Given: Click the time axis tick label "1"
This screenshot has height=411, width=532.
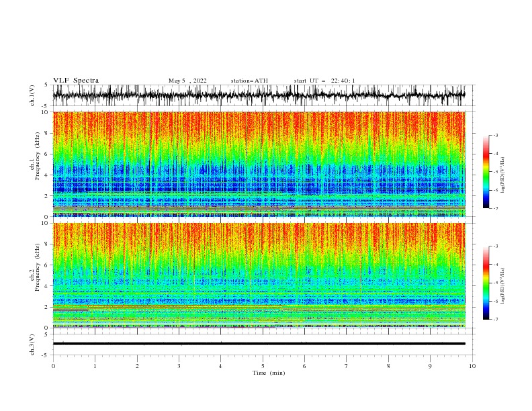Looking at the screenshot, I should [x=95, y=366].
